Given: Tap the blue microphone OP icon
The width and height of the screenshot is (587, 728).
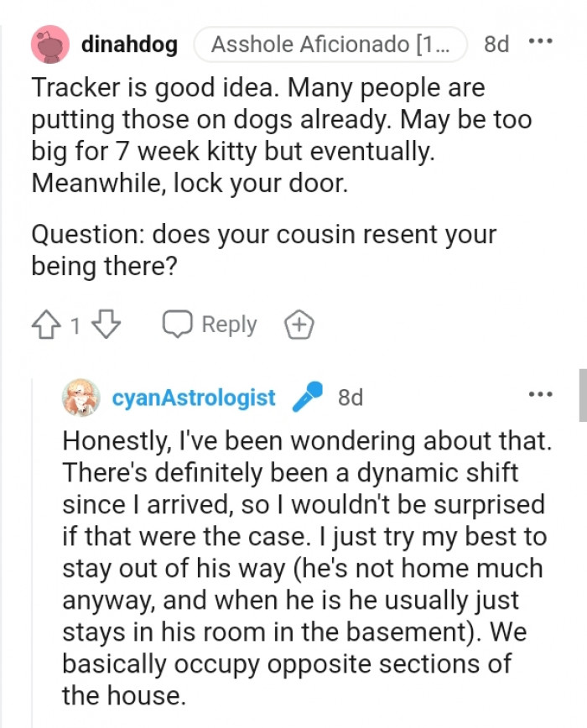Looking at the screenshot, I should 307,398.
